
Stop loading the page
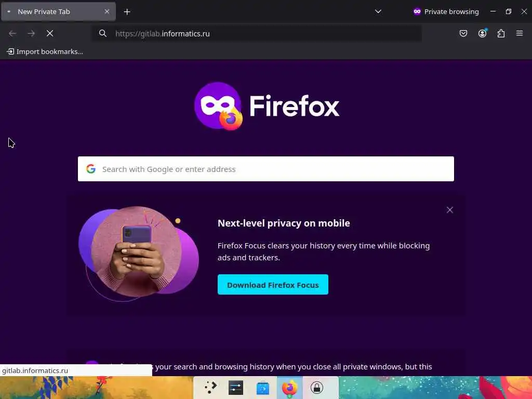50,33
